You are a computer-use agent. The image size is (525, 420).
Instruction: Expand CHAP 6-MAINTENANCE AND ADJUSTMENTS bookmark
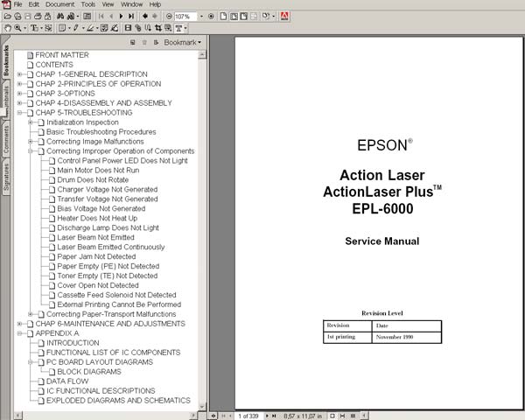click(20, 324)
